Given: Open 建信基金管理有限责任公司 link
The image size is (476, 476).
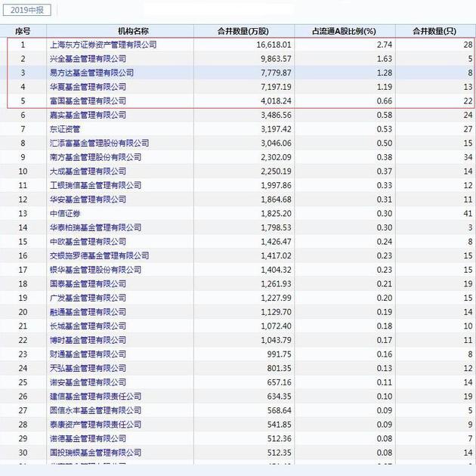Looking at the screenshot, I should pyautogui.click(x=96, y=396).
